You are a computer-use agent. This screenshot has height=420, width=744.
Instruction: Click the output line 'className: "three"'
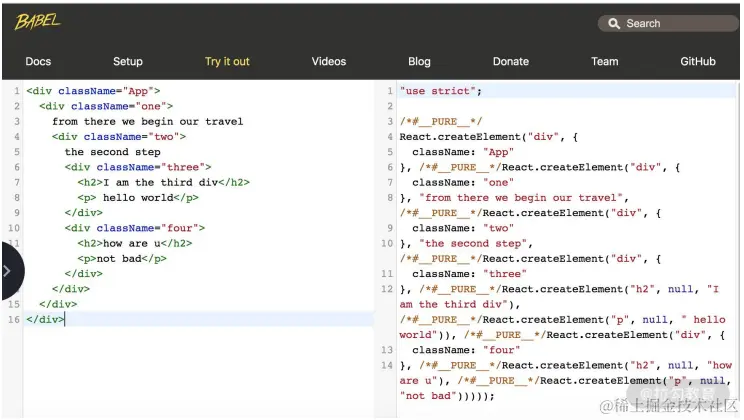(x=469, y=274)
